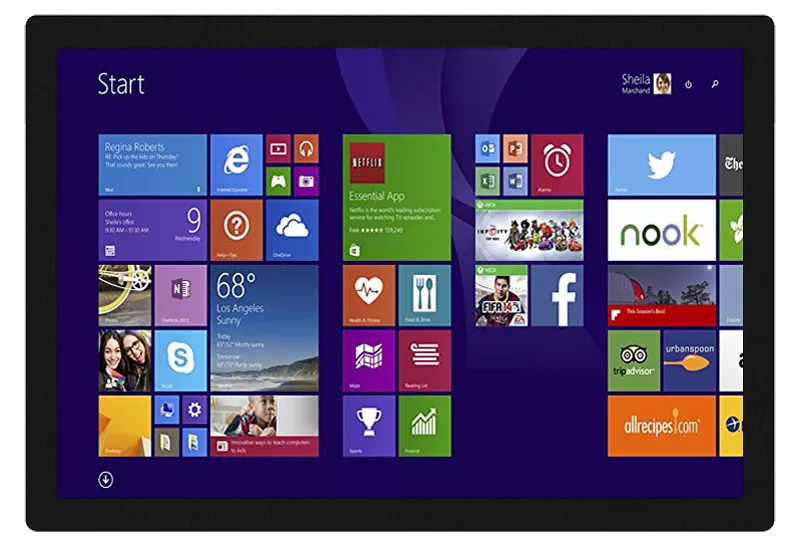Open the Food & Drink tile
The width and height of the screenshot is (800, 546).
coord(425,295)
